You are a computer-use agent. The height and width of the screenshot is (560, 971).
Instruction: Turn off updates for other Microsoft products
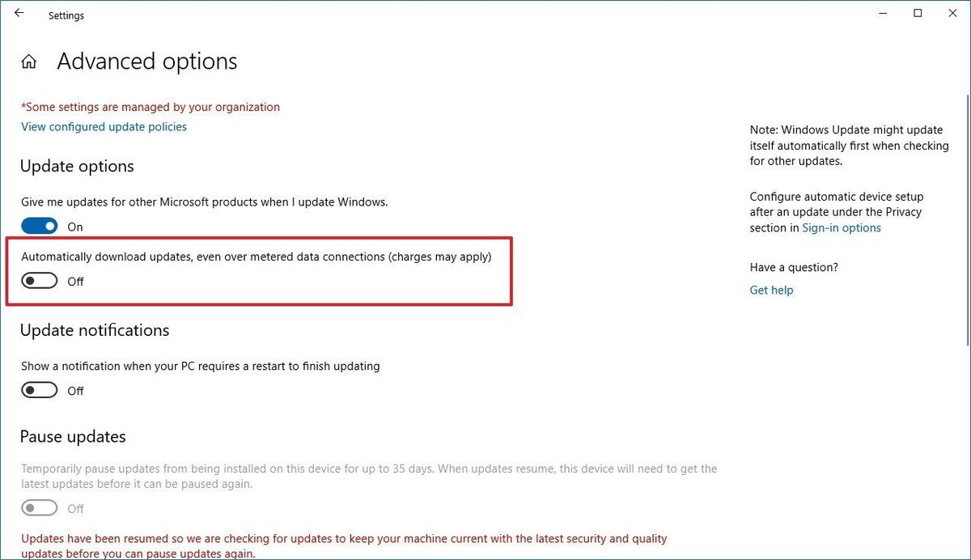coord(39,225)
